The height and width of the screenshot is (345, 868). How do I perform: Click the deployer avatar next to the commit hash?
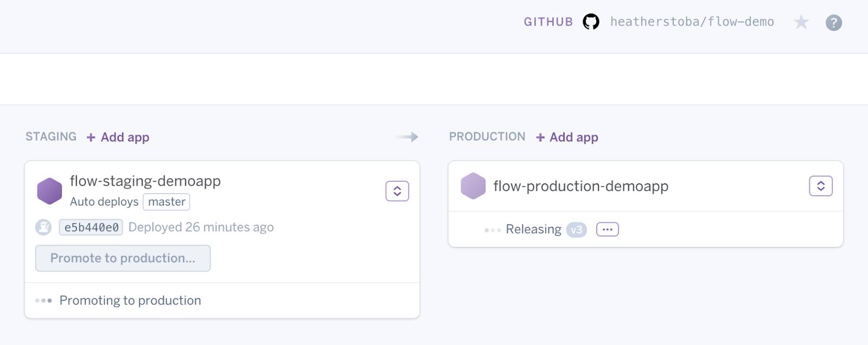[x=43, y=227]
